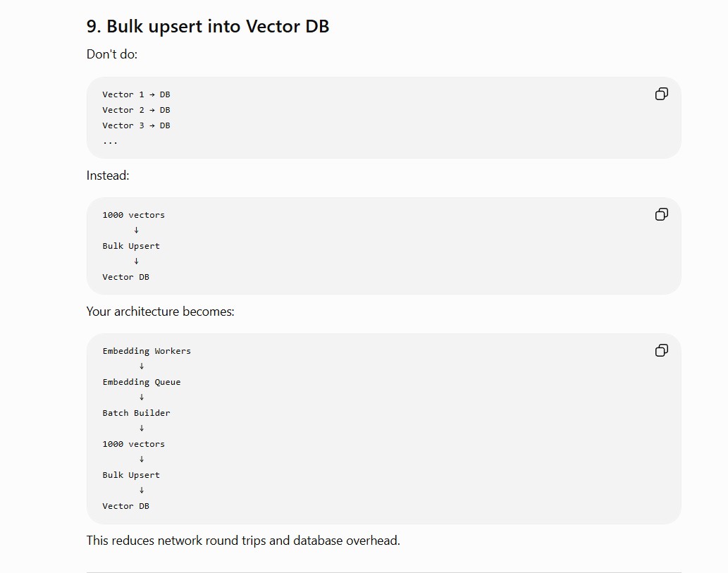Image resolution: width=728 pixels, height=573 pixels.
Task: Click "1000 vectors" in the Instead code block
Action: [x=134, y=215]
